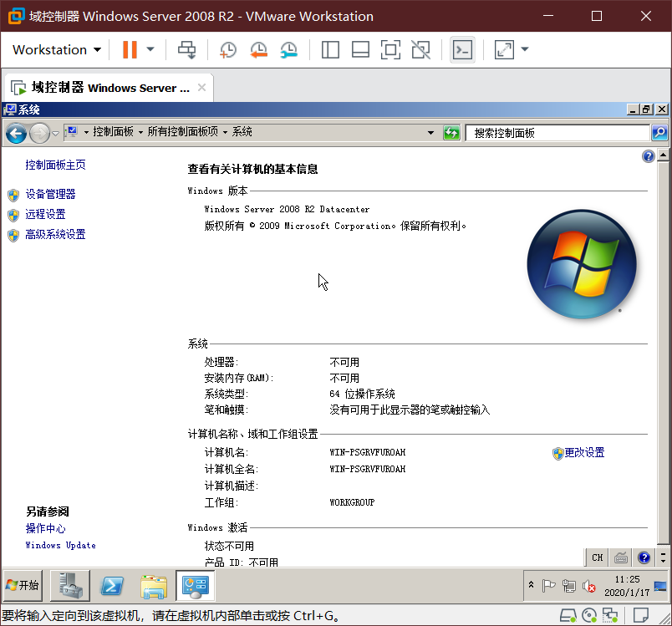Click VMware CD/DVD status icon
The image size is (672, 626).
(x=589, y=616)
